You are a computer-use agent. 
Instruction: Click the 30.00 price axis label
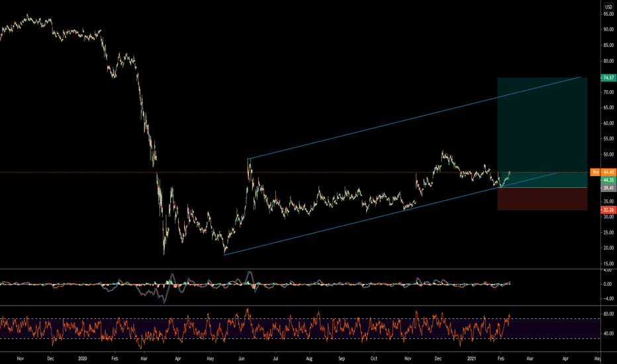[x=608, y=217]
